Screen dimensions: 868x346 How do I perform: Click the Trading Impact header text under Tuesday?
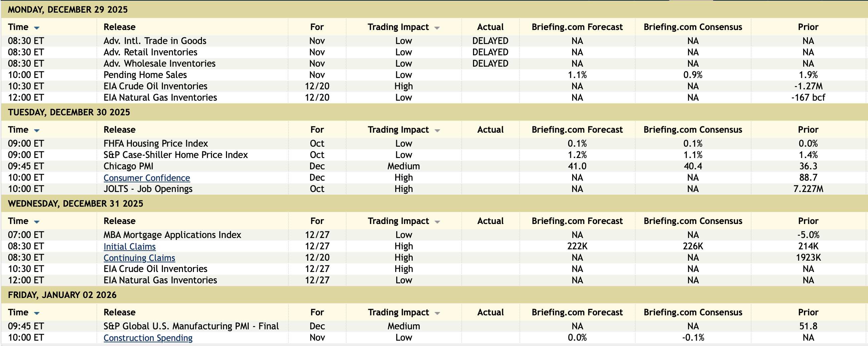tap(398, 130)
